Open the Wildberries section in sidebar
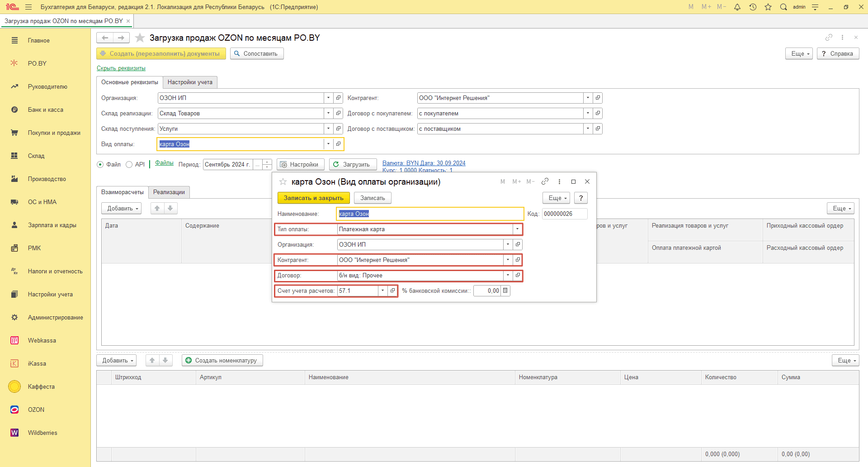Screen dimensions: 868x467 click(x=42, y=433)
